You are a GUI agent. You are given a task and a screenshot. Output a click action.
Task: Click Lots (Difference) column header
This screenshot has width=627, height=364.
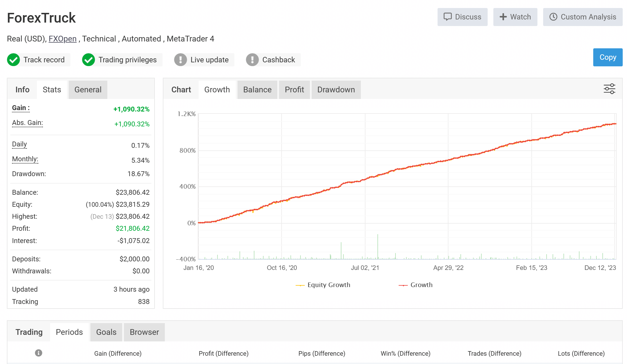click(x=581, y=353)
